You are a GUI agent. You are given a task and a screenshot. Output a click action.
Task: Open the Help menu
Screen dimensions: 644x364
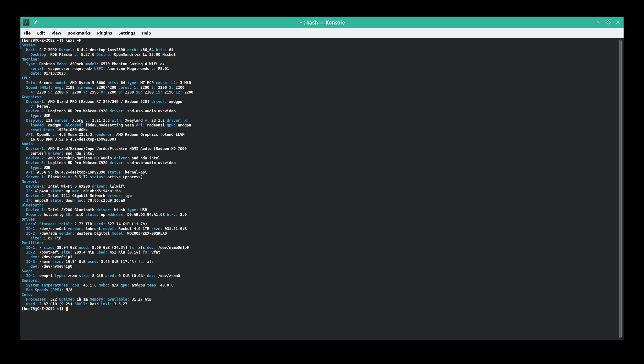click(x=146, y=33)
